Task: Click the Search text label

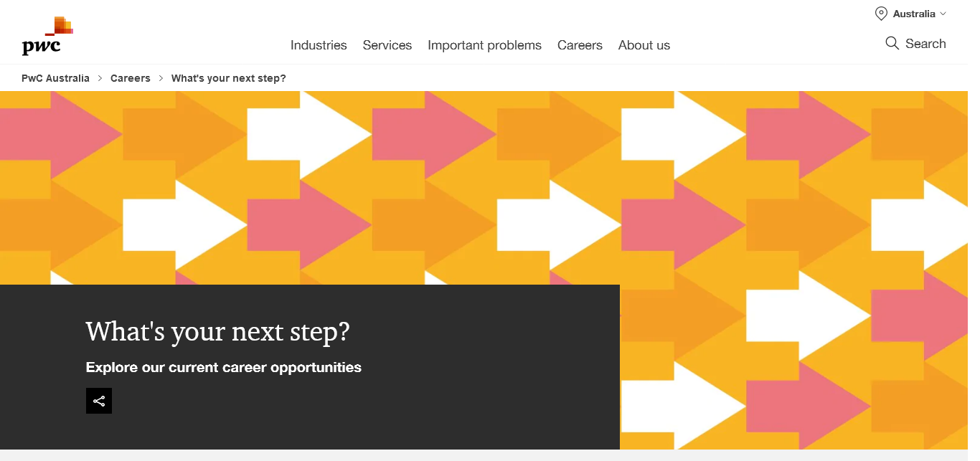Action: click(925, 44)
